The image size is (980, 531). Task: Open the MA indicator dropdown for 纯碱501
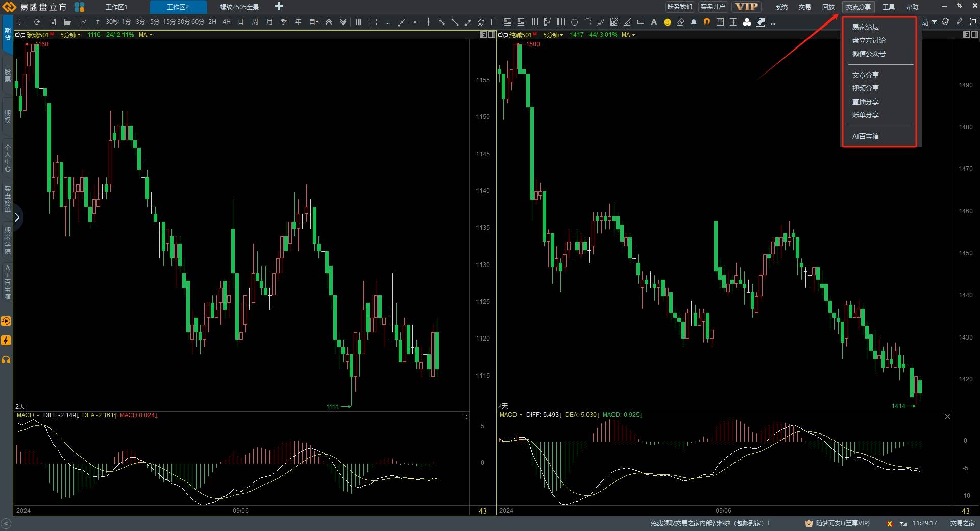click(x=628, y=35)
